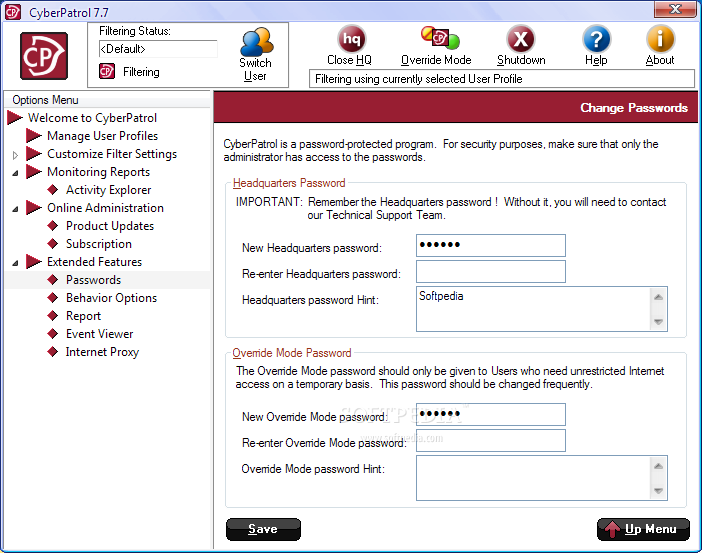Image resolution: width=702 pixels, height=553 pixels.
Task: Click red arrow beside Customize Filter Settings
Action: 34,154
